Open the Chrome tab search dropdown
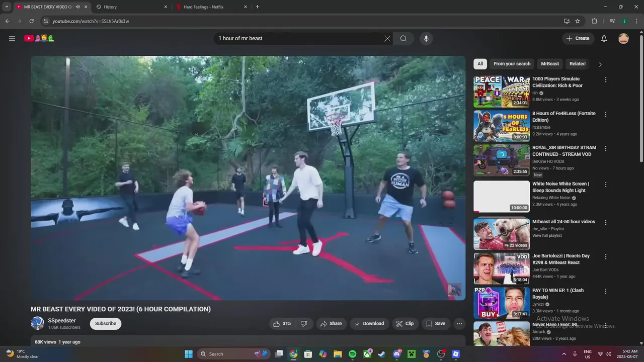Image resolution: width=644 pixels, height=362 pixels. [7, 7]
